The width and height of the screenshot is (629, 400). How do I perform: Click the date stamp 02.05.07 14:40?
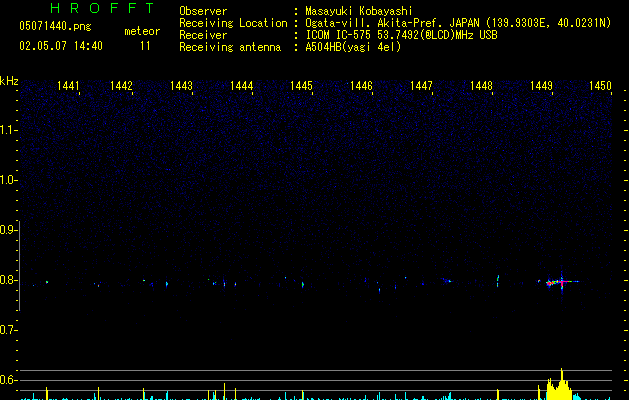click(x=61, y=46)
